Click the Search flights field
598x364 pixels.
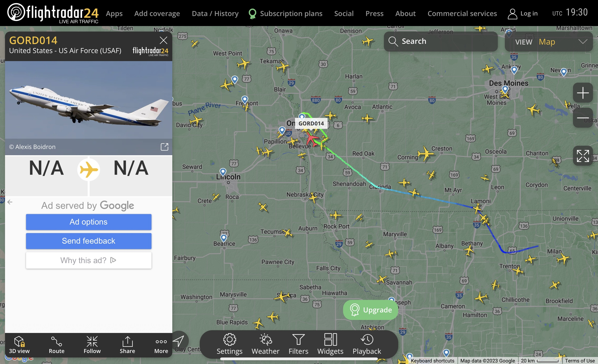[441, 41]
